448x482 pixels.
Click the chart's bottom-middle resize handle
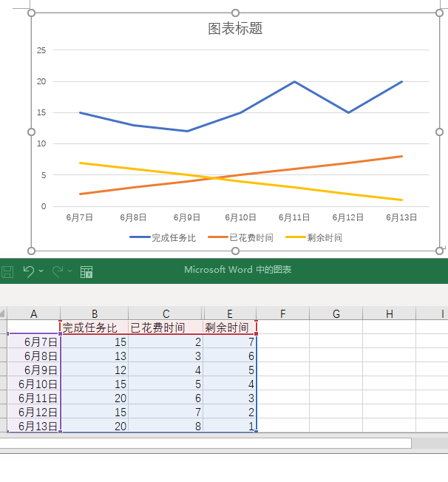pos(235,251)
